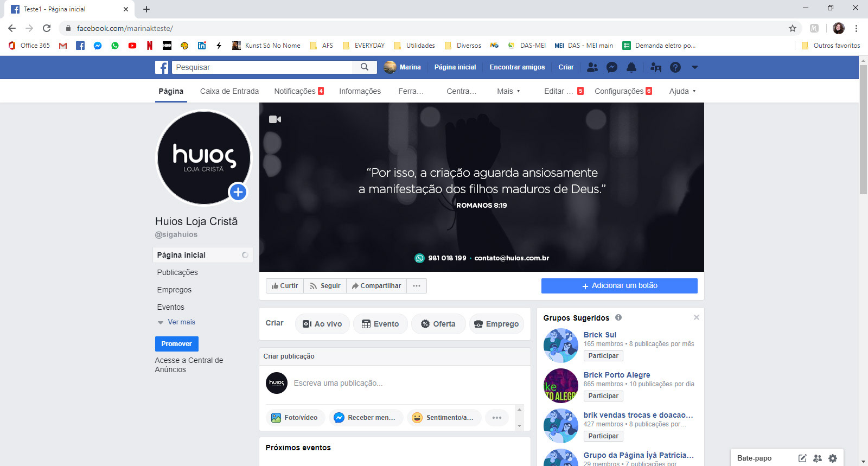Click the Promover button
This screenshot has height=466, width=868.
tap(177, 344)
